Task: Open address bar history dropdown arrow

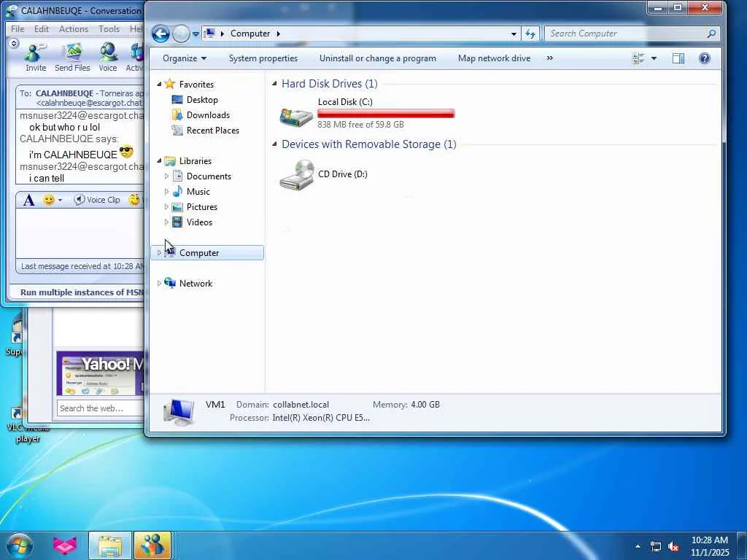Action: tap(514, 34)
